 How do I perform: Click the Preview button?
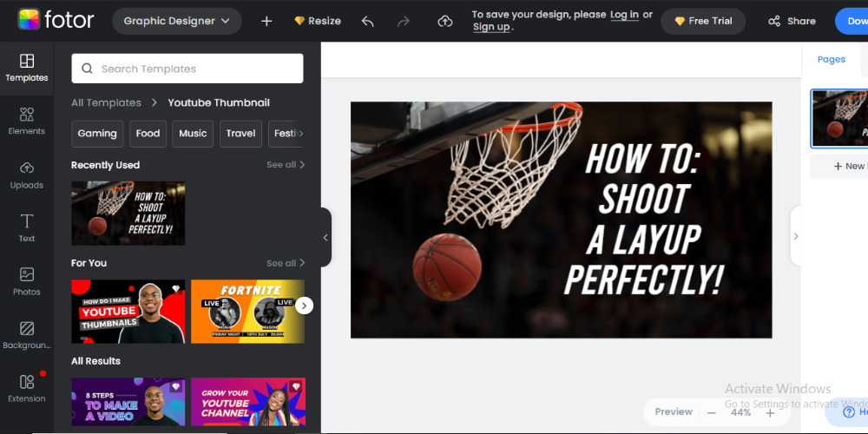674,411
